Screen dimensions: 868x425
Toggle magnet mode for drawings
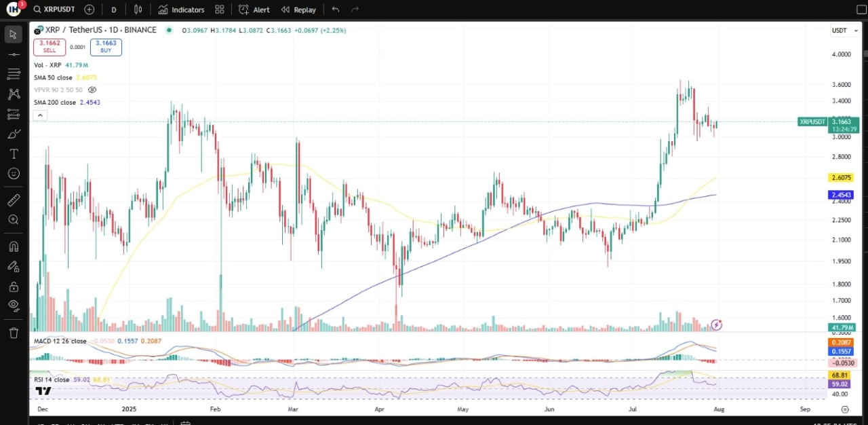(14, 246)
